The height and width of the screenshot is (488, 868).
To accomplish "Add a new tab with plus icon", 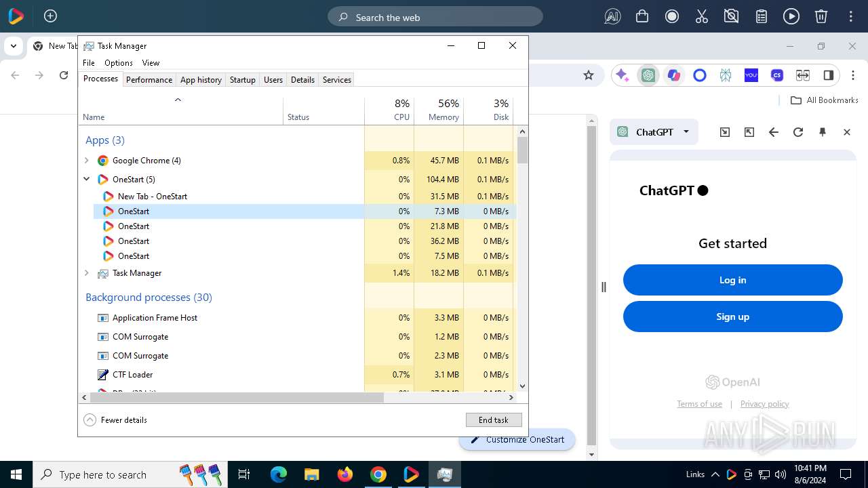I will click(50, 16).
